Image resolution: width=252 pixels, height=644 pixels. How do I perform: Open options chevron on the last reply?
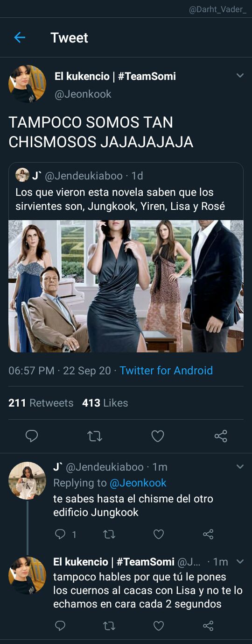(x=240, y=561)
